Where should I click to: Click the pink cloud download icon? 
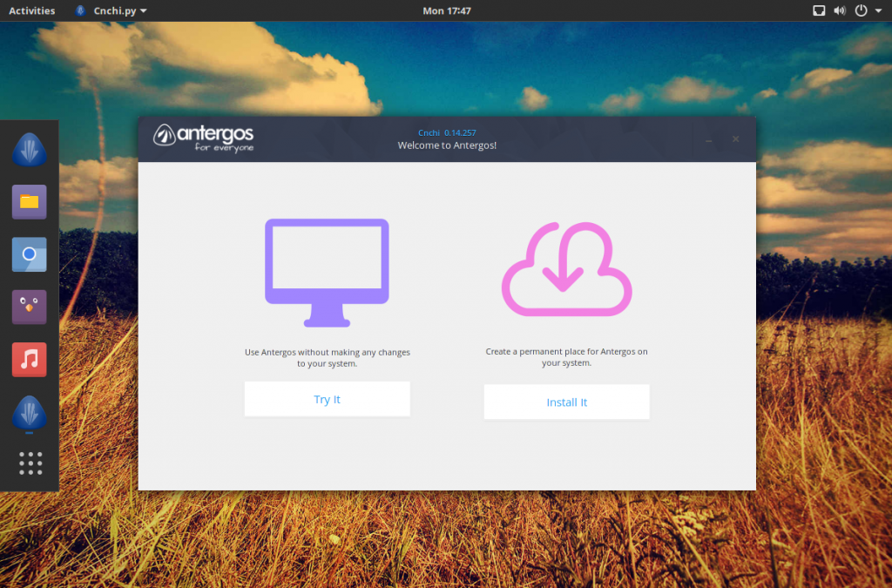tap(566, 269)
